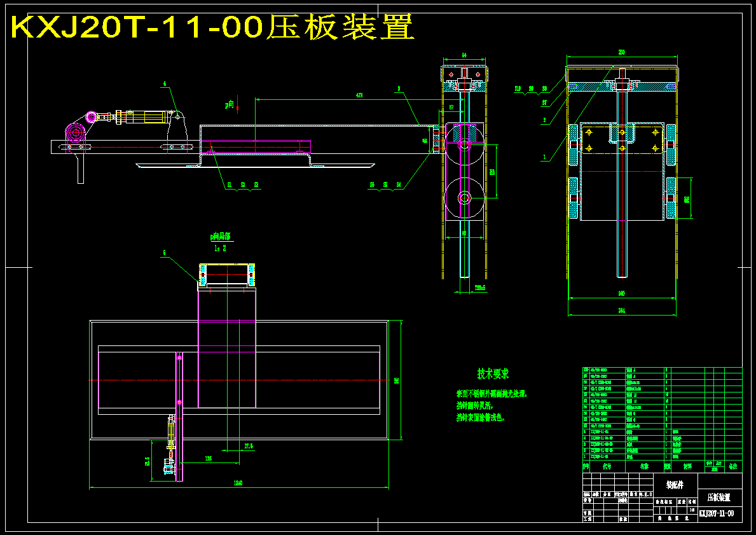Select the "T28x5" thread annotation
Image resolution: width=756 pixels, height=535 pixels.
tap(479, 288)
